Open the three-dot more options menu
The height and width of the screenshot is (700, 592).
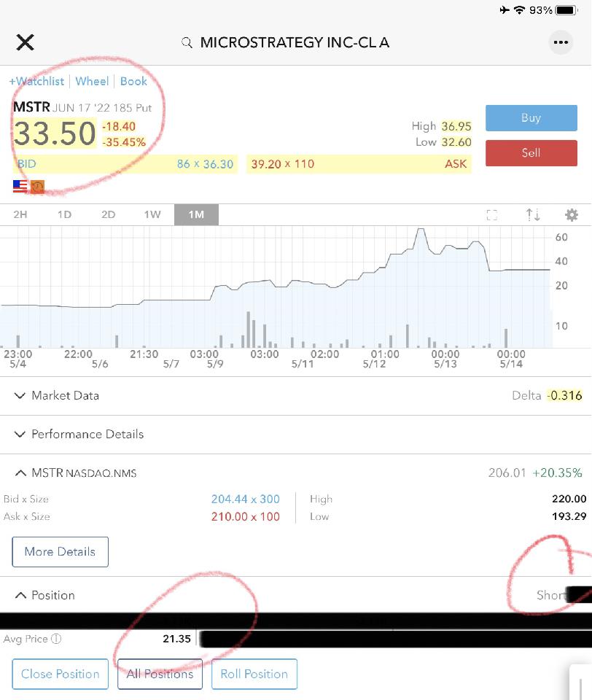tap(560, 42)
